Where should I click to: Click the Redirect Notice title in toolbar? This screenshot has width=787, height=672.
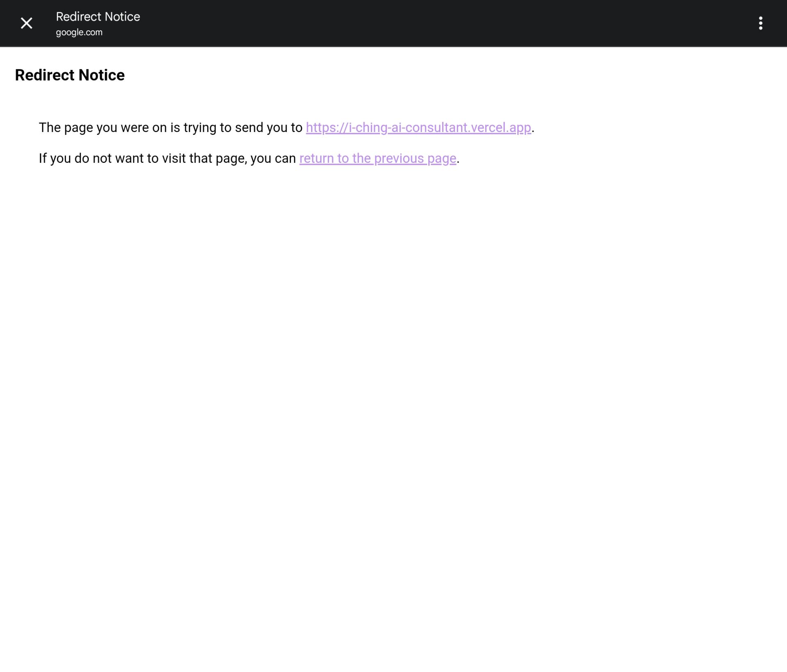pos(98,17)
